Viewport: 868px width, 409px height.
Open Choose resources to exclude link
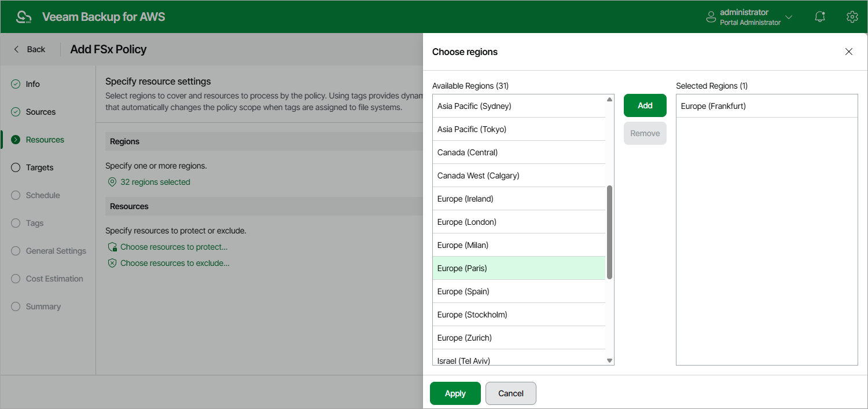pos(175,263)
